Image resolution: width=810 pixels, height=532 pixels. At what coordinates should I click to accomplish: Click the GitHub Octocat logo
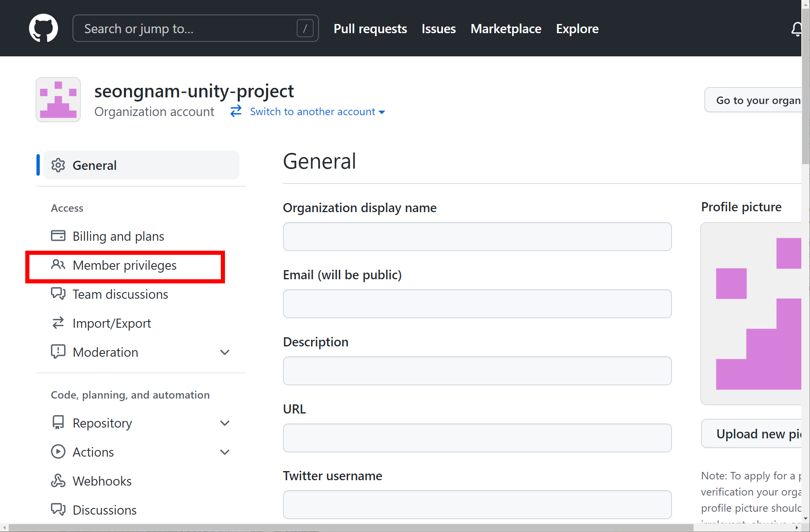[44, 28]
